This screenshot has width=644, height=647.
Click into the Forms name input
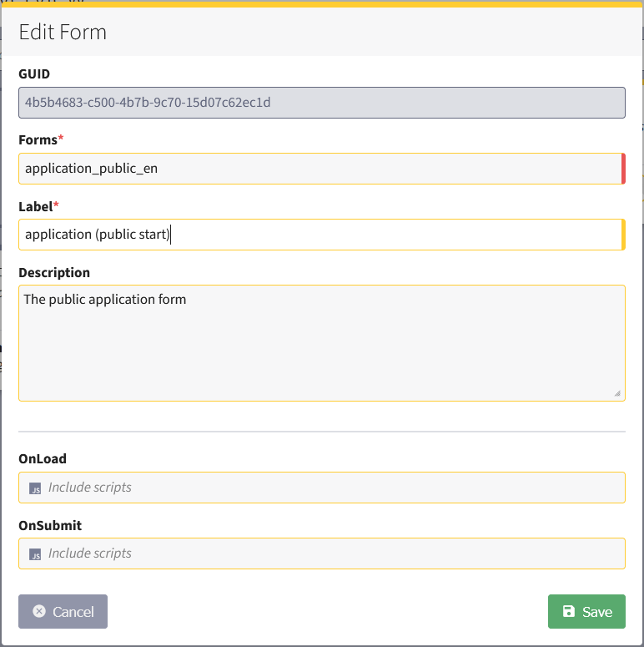coord(322,169)
